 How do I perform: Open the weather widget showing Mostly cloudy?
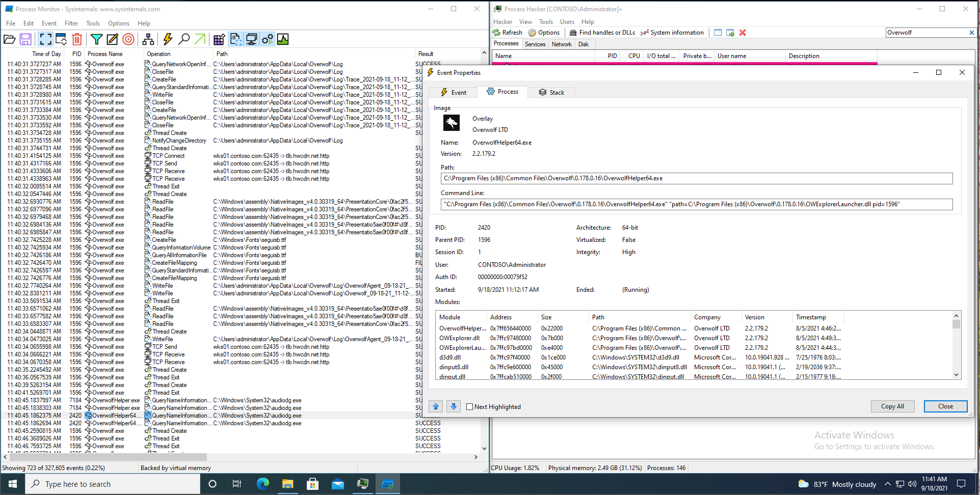[836, 484]
